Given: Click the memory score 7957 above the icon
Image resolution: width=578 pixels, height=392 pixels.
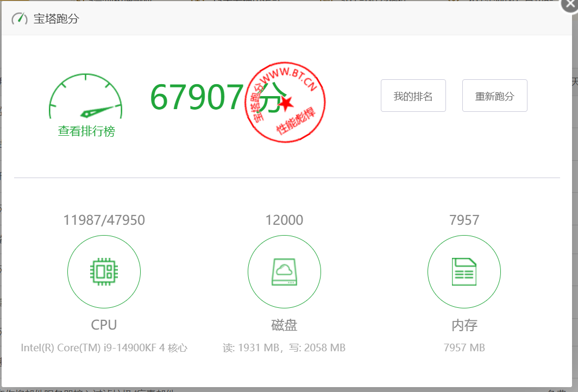Looking at the screenshot, I should [464, 220].
